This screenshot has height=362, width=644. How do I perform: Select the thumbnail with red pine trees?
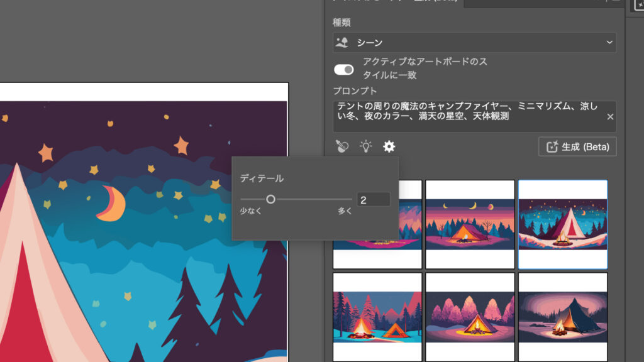tap(377, 317)
